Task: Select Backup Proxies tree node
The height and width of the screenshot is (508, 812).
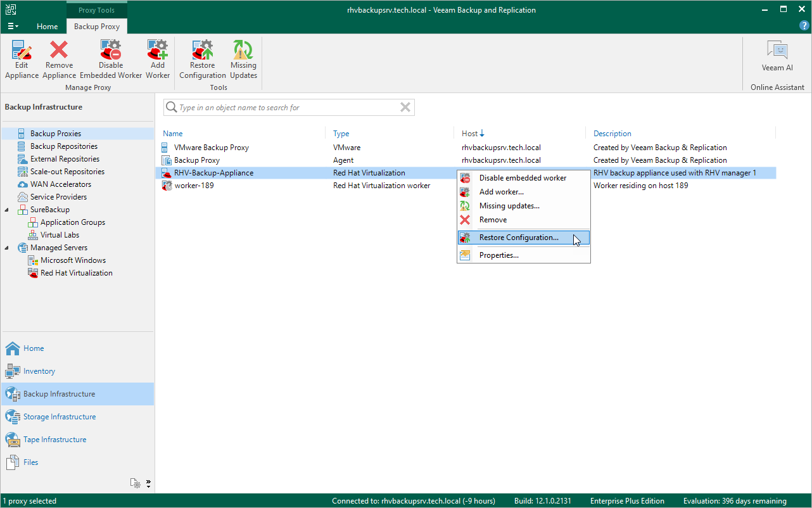Action: (x=56, y=134)
